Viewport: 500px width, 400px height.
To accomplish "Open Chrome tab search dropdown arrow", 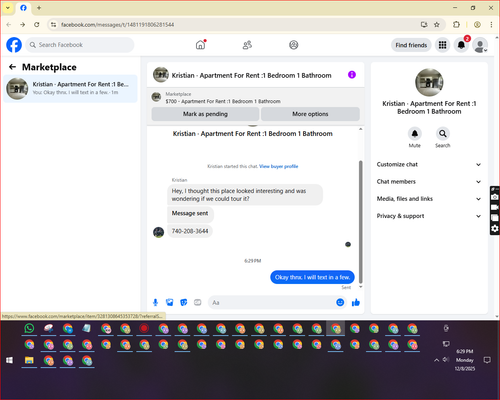I will click(x=8, y=8).
